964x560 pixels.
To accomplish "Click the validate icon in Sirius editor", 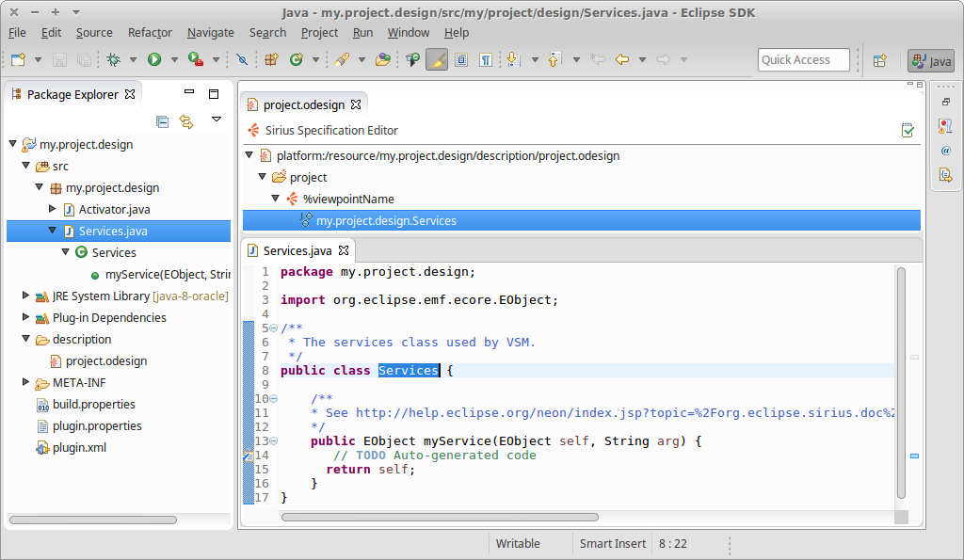I will click(908, 131).
